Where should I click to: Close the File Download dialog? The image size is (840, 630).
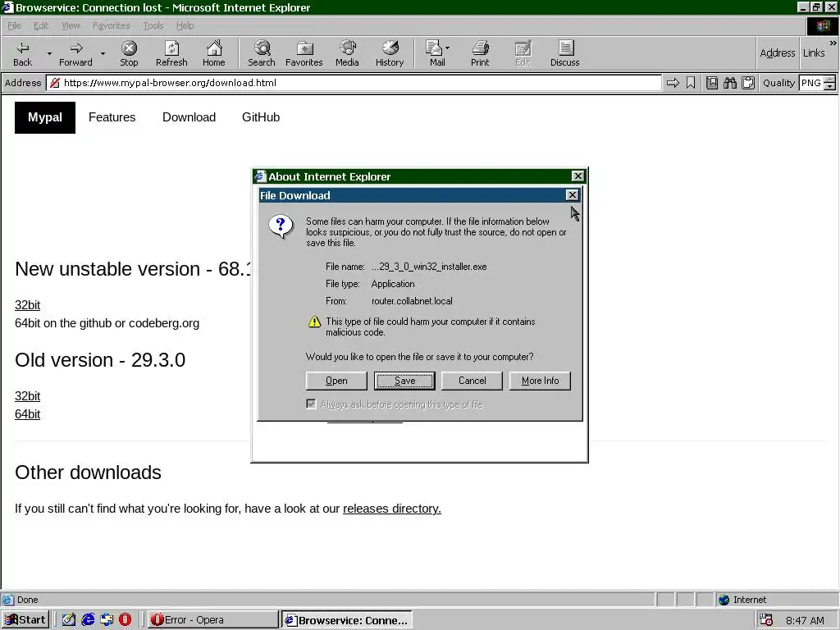572,195
